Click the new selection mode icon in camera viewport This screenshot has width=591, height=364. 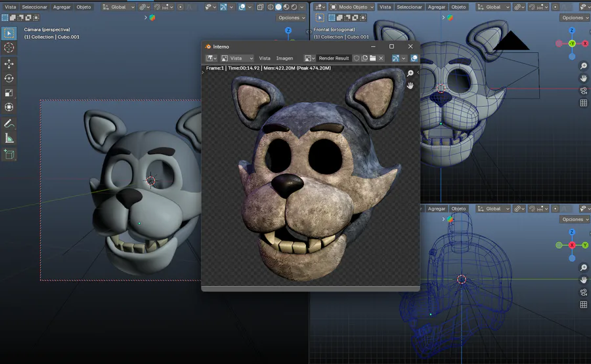pos(5,17)
